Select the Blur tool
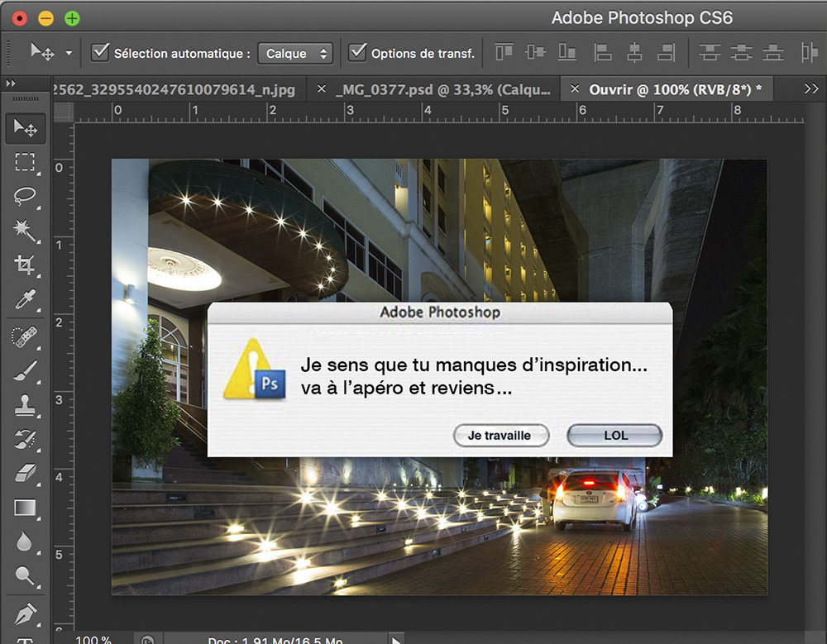This screenshot has width=827, height=644. click(24, 541)
